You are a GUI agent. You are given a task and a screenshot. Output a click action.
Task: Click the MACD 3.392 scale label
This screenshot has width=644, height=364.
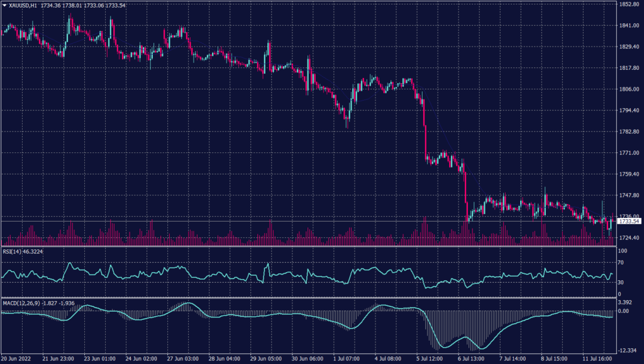point(624,302)
